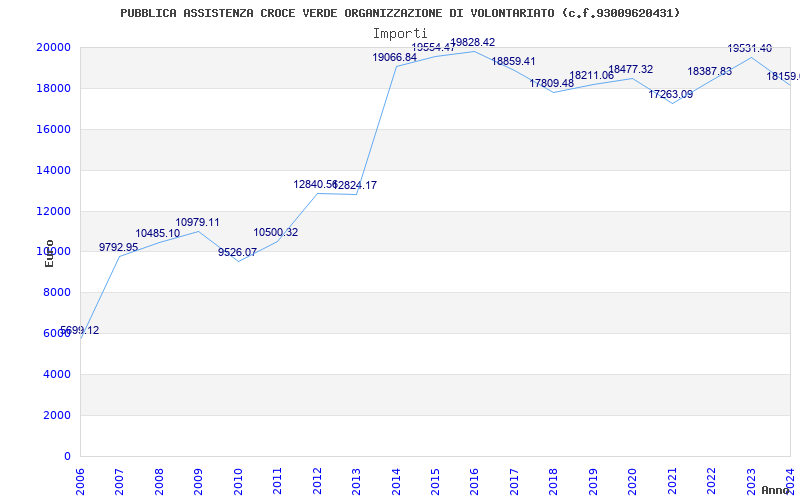Click data label 12824.17
Image resolution: width=800 pixels, height=500 pixels.
356,186
